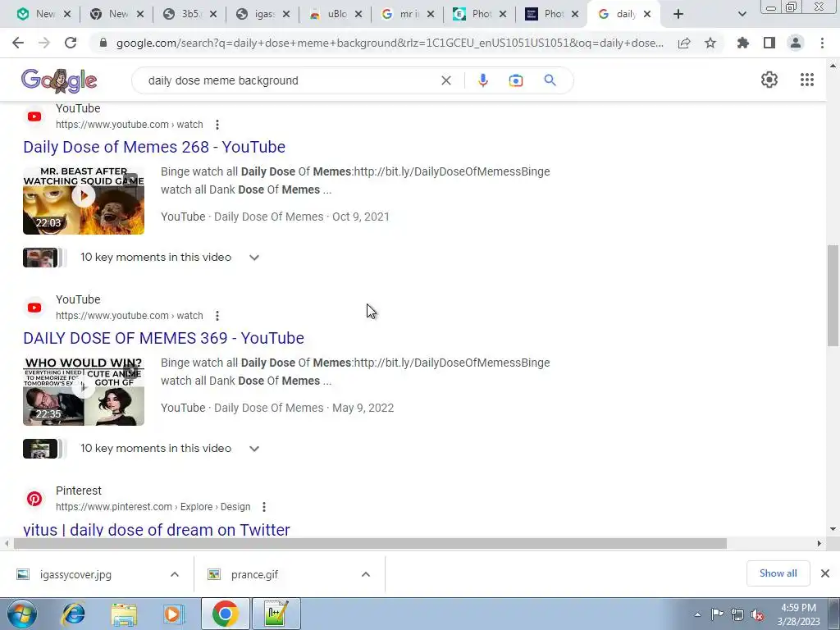
Task: Switch to the uBlo tab
Action: [x=336, y=14]
